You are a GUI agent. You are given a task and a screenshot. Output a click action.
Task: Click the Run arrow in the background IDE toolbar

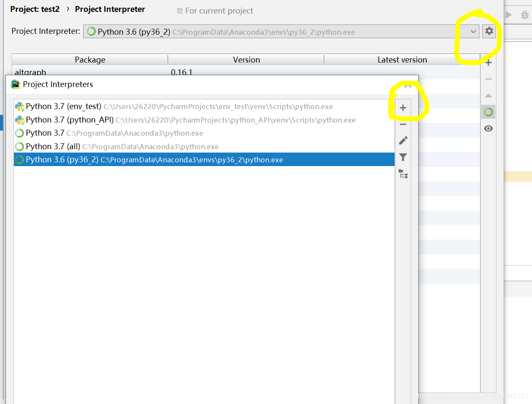pyautogui.click(x=509, y=15)
